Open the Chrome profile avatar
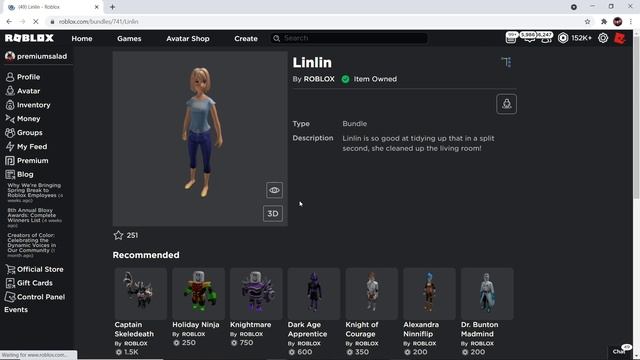This screenshot has width=640, height=360. coord(618,22)
